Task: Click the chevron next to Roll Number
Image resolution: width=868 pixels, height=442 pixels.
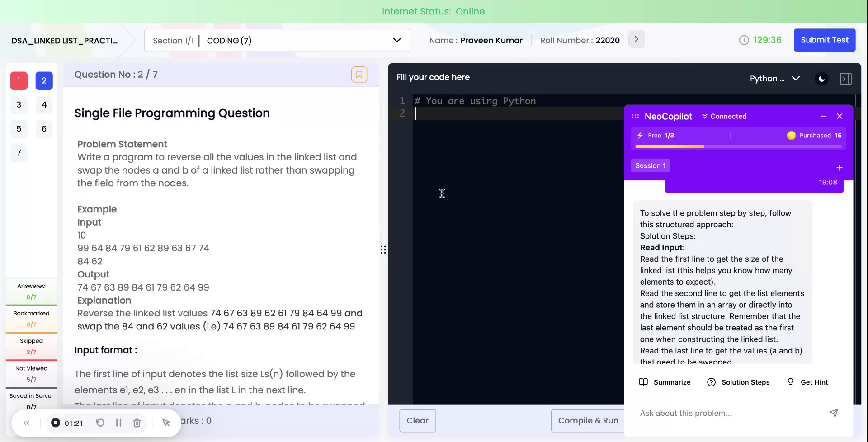Action: point(636,39)
